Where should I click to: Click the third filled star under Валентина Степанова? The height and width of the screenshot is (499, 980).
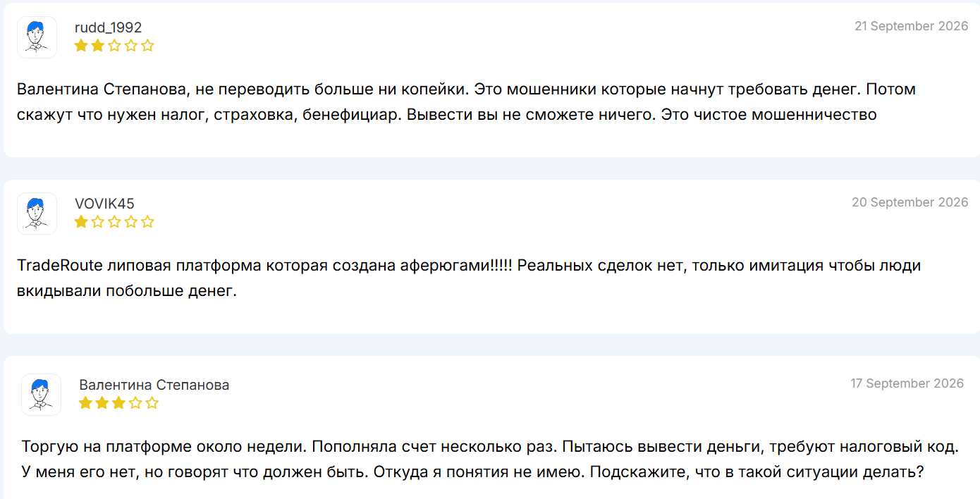pyautogui.click(x=118, y=403)
